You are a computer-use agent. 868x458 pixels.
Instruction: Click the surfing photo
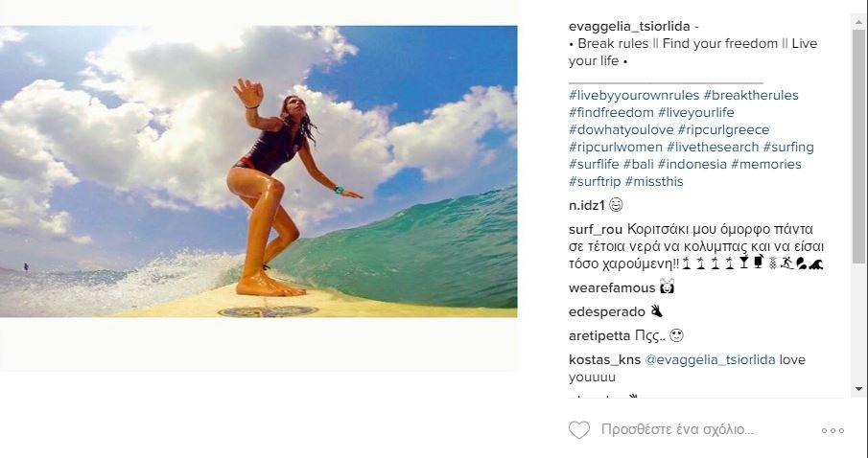pos(259,172)
